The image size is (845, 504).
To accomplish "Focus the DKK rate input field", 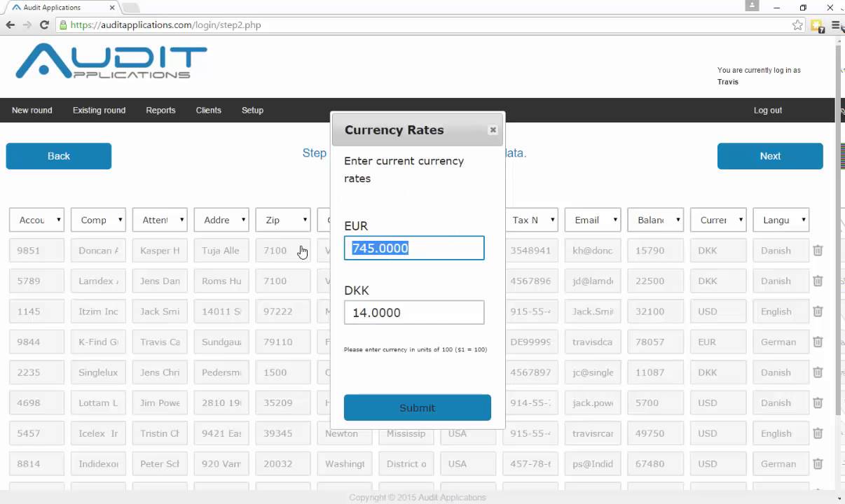I will coord(414,312).
